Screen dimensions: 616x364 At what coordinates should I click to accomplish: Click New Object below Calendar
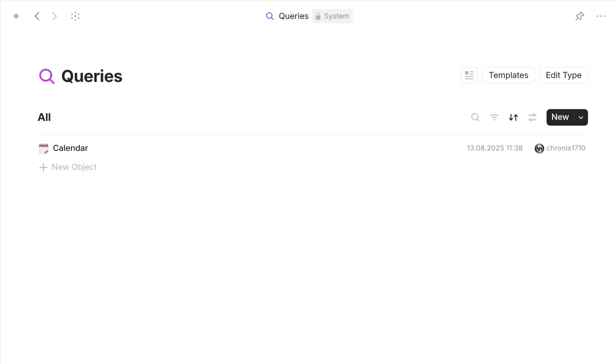click(74, 167)
